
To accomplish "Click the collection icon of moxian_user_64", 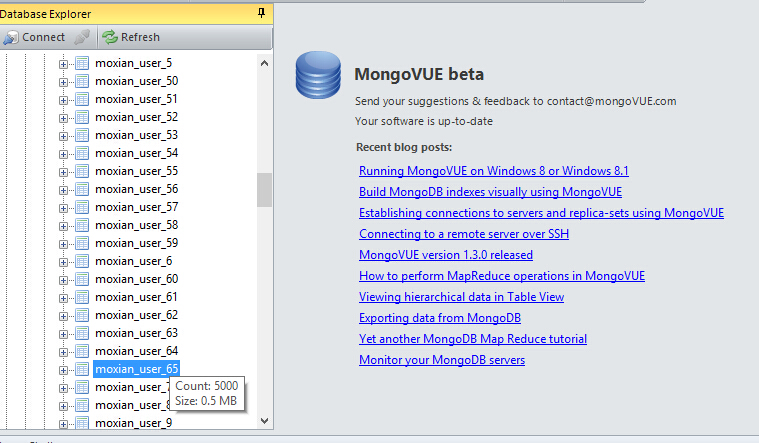I will [82, 351].
